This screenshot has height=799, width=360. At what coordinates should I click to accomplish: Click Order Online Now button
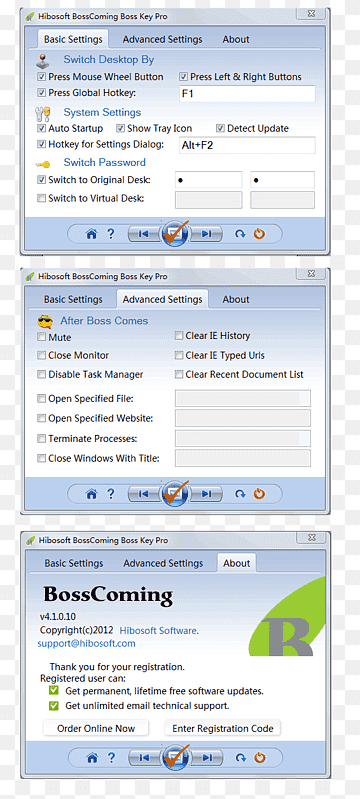click(95, 728)
